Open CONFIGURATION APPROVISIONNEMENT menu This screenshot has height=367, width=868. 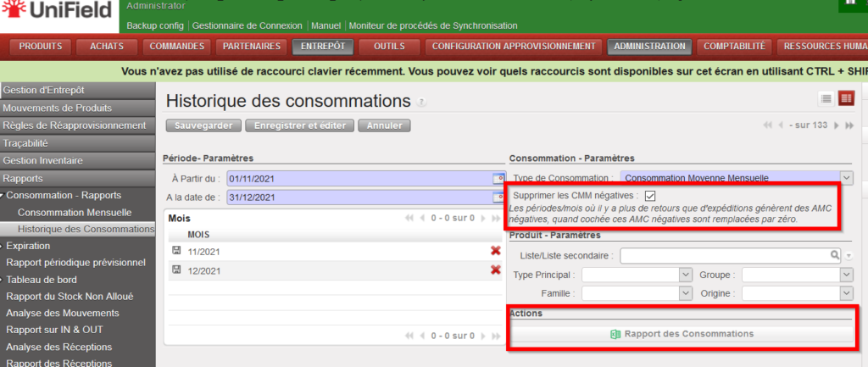point(514,47)
